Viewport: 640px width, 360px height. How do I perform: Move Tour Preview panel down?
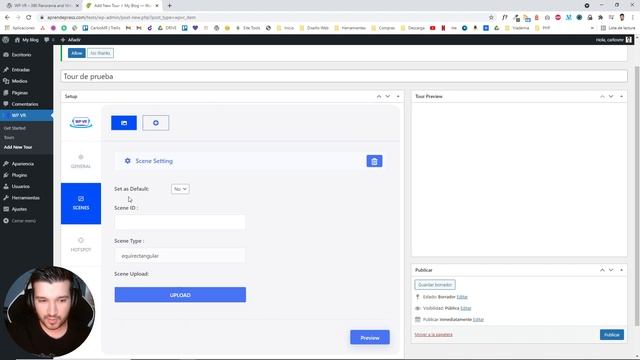[x=611, y=96]
